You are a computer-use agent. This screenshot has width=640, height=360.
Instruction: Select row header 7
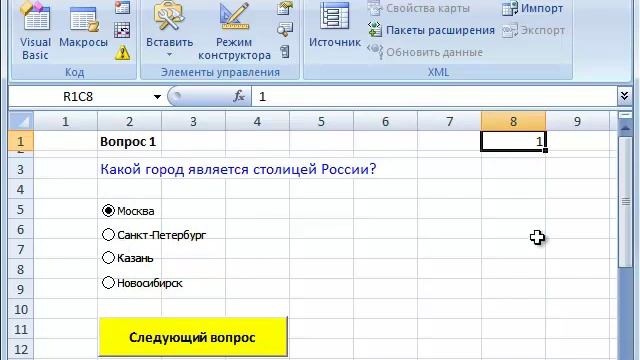(21, 249)
